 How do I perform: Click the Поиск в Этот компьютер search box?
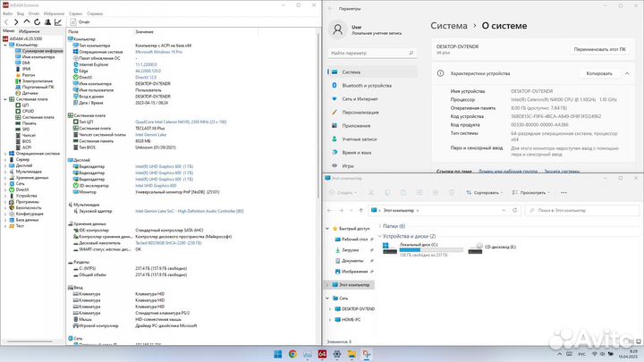click(x=582, y=210)
